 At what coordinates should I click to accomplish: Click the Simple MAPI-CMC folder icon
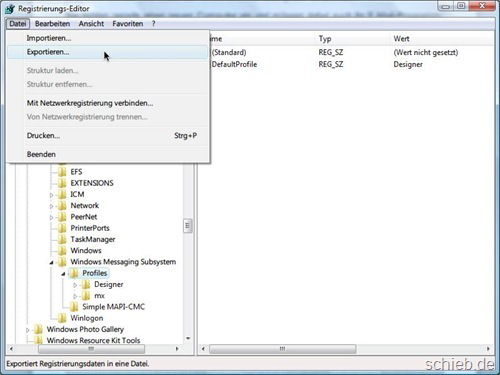click(x=74, y=307)
